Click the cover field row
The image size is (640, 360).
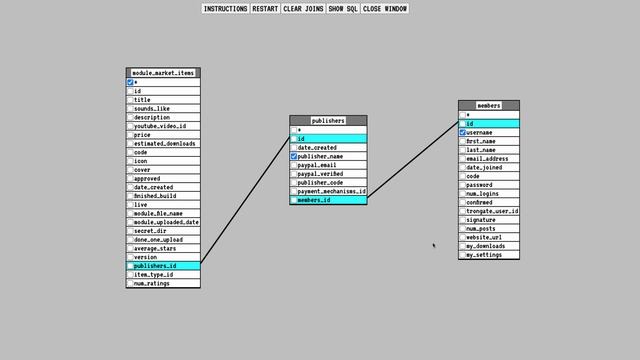click(x=163, y=170)
